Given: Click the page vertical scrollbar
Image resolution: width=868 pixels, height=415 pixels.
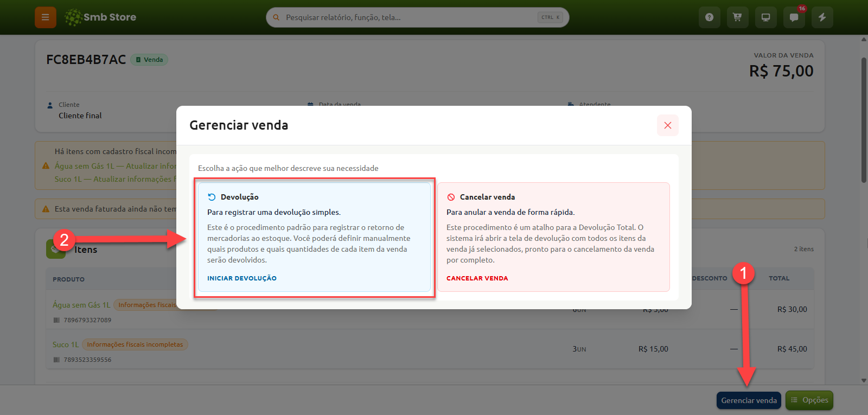Looking at the screenshot, I should click(864, 119).
